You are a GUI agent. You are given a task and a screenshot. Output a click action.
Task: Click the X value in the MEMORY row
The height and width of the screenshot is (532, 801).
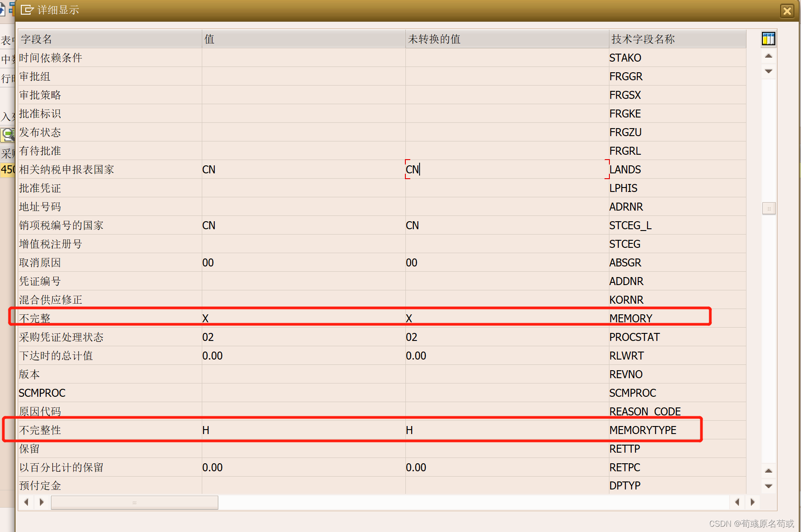(205, 318)
